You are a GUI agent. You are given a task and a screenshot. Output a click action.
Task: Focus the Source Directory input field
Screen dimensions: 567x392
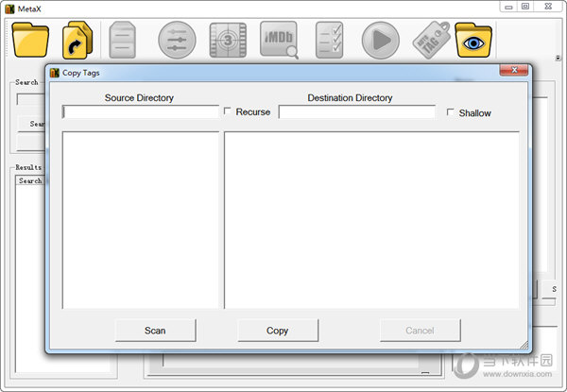[x=141, y=112]
